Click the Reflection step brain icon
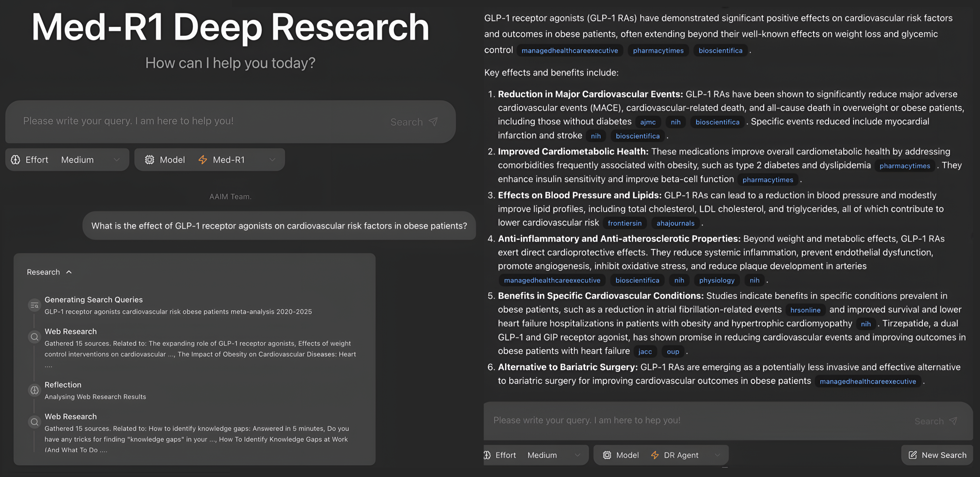 [x=35, y=390]
